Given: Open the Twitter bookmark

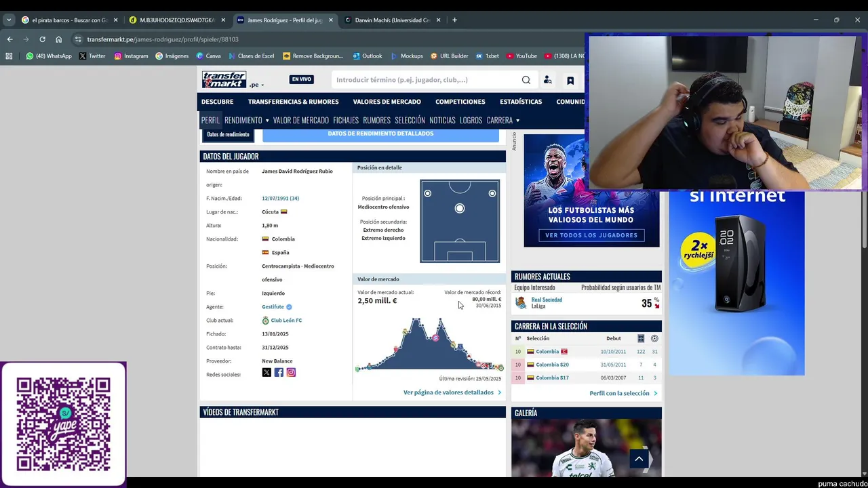Looking at the screenshot, I should (92, 56).
